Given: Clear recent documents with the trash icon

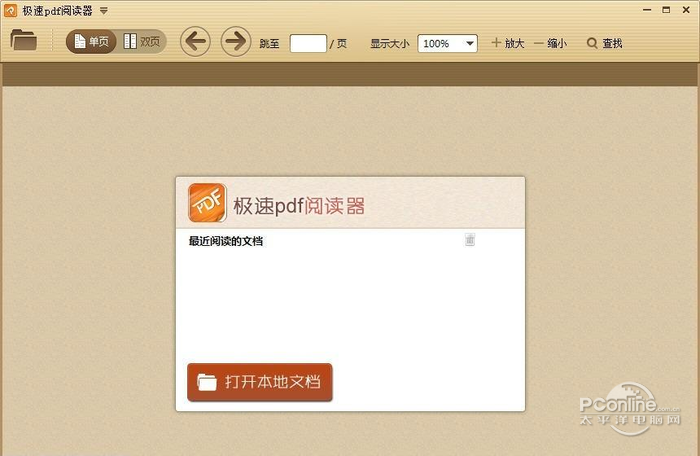Looking at the screenshot, I should tap(470, 239).
